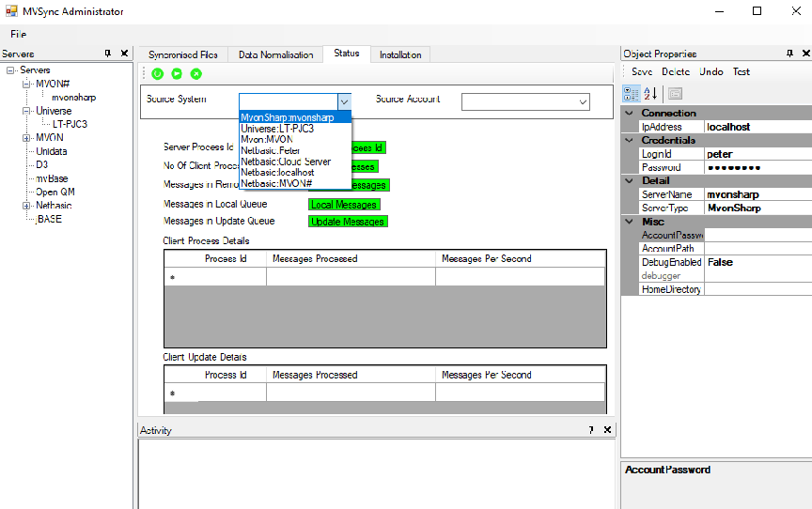
Task: Click Save in Object Properties toolbar
Action: coord(642,72)
